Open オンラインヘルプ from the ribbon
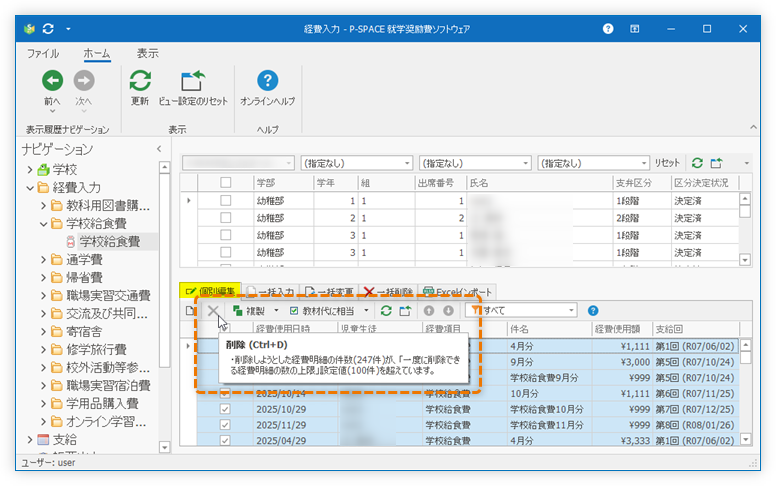Image resolution: width=776 pixels, height=486 pixels. tap(267, 82)
